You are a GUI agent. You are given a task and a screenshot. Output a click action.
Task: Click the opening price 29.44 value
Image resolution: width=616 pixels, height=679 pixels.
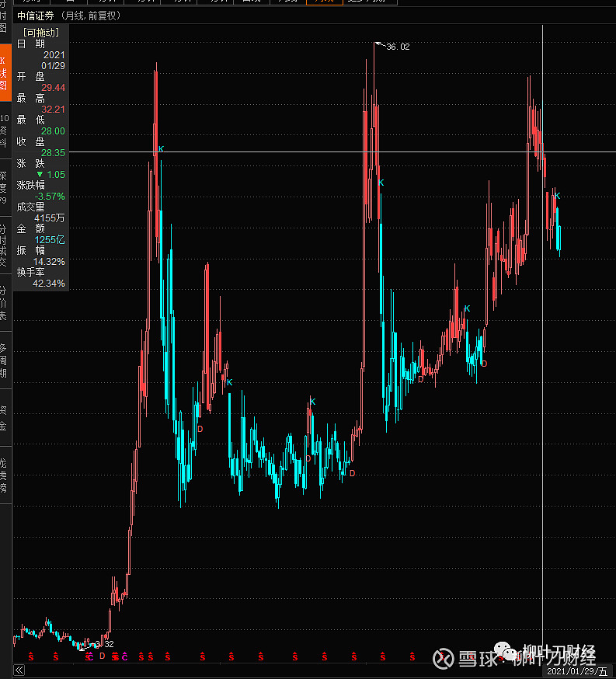[x=54, y=88]
